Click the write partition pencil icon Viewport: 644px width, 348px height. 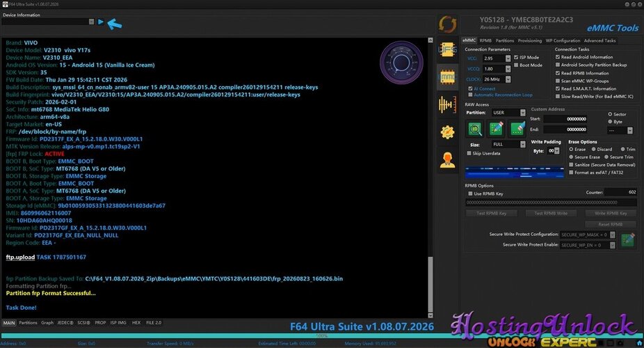click(496, 129)
